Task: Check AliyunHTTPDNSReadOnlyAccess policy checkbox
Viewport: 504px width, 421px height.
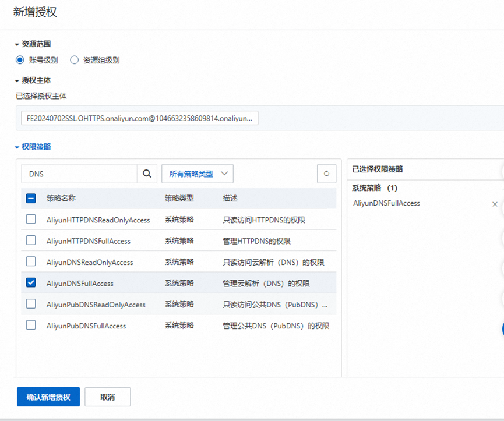Action: [x=31, y=220]
